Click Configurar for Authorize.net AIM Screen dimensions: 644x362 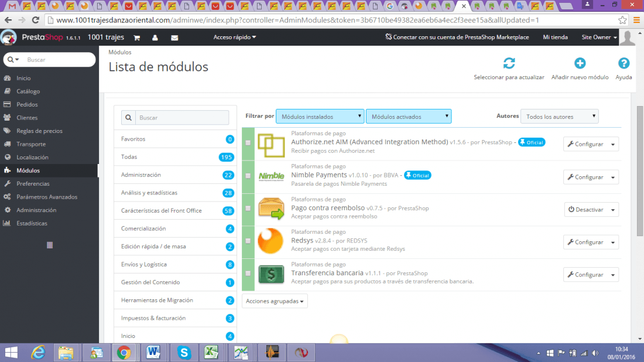pos(585,144)
